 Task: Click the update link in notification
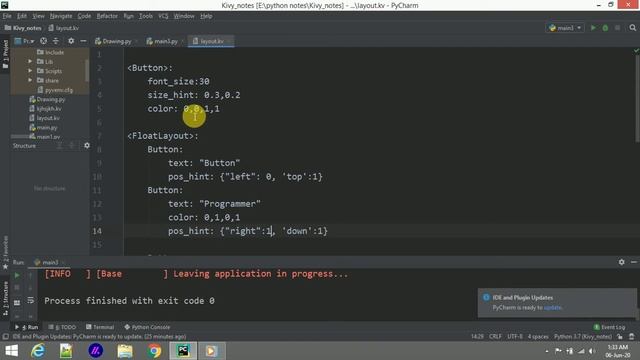552,307
